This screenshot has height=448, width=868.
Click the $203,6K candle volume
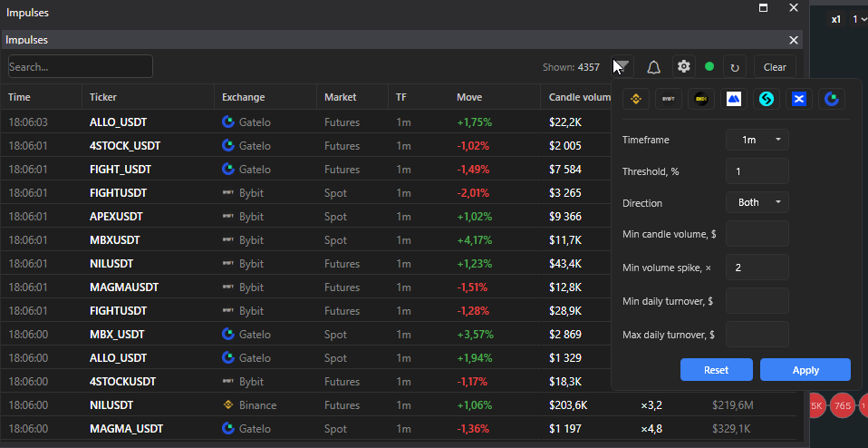pos(568,404)
